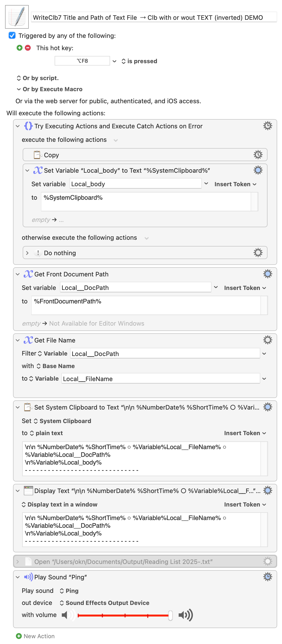The height and width of the screenshot is (644, 282).
Task: Open the Copy action gear menu
Action: (x=258, y=155)
